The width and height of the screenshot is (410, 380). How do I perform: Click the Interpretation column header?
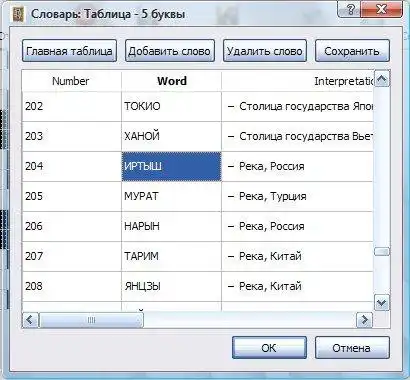[298, 81]
